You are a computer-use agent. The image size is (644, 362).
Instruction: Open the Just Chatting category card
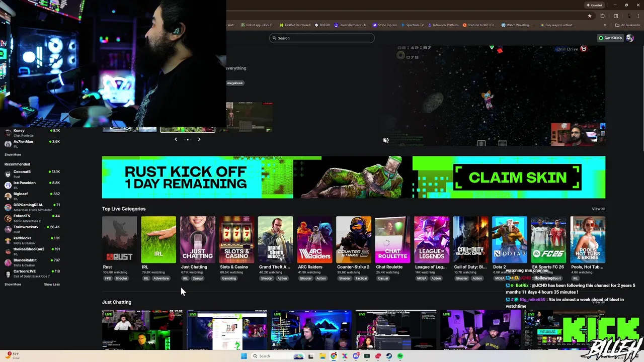(198, 240)
